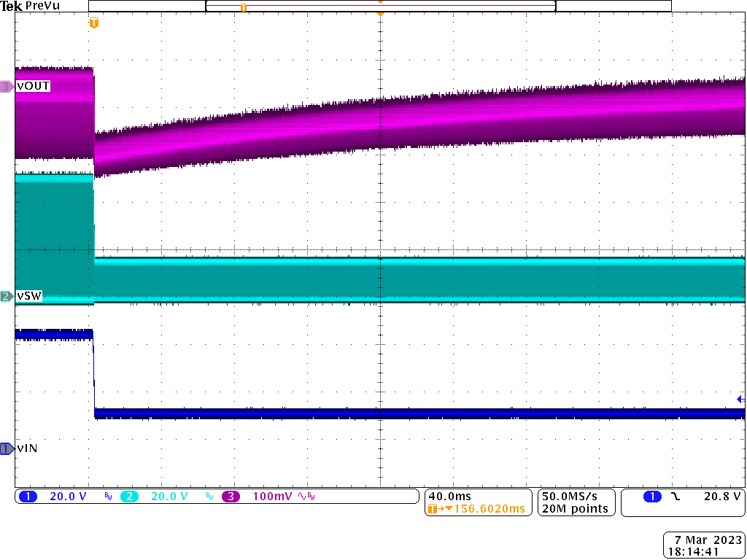
Task: Select the vOUT waveform label
Action: point(34,86)
